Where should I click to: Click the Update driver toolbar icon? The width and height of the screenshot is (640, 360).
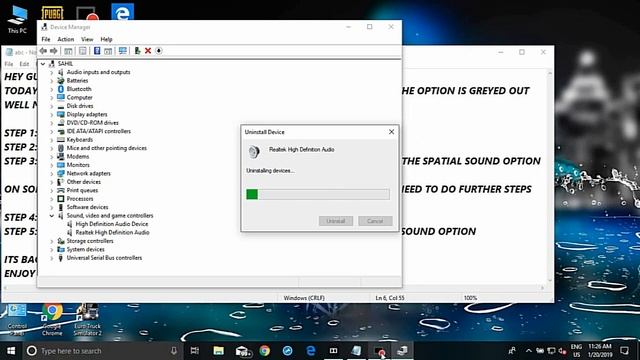137,51
